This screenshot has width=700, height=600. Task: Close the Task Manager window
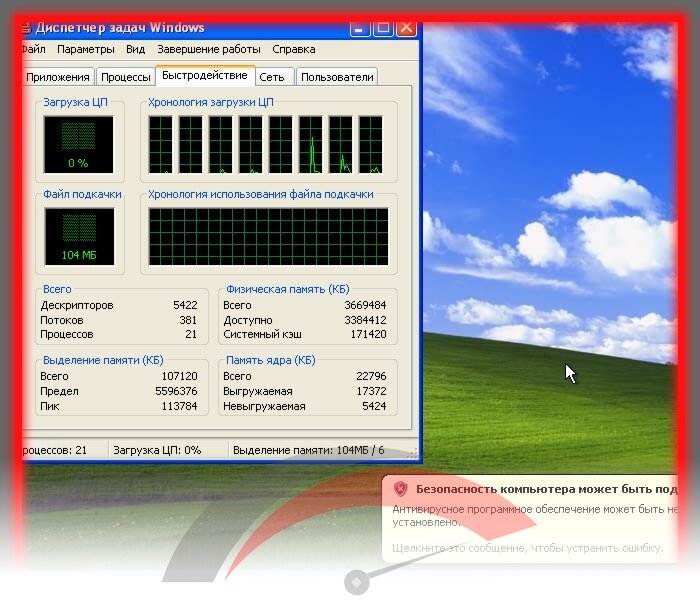(x=406, y=28)
